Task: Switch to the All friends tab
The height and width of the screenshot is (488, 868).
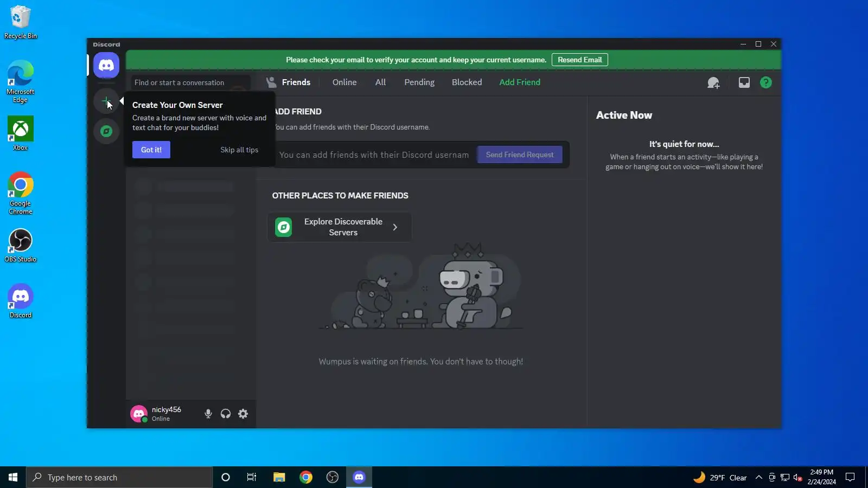Action: 381,82
